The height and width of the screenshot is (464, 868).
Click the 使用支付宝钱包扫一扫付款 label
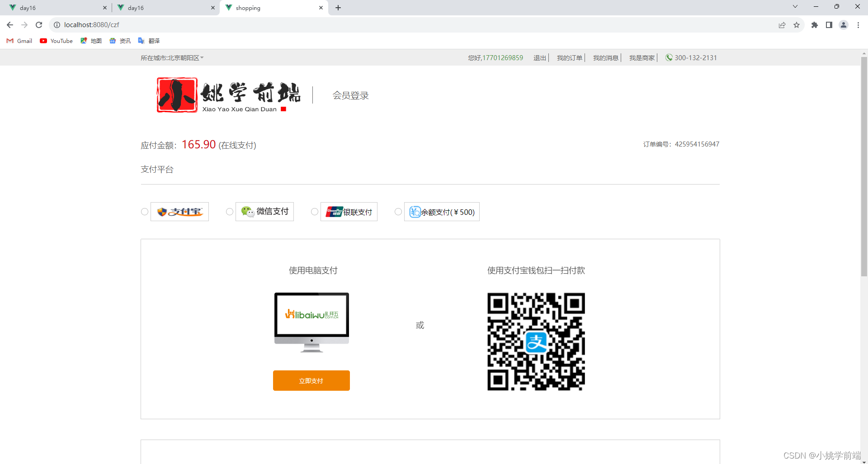click(536, 270)
